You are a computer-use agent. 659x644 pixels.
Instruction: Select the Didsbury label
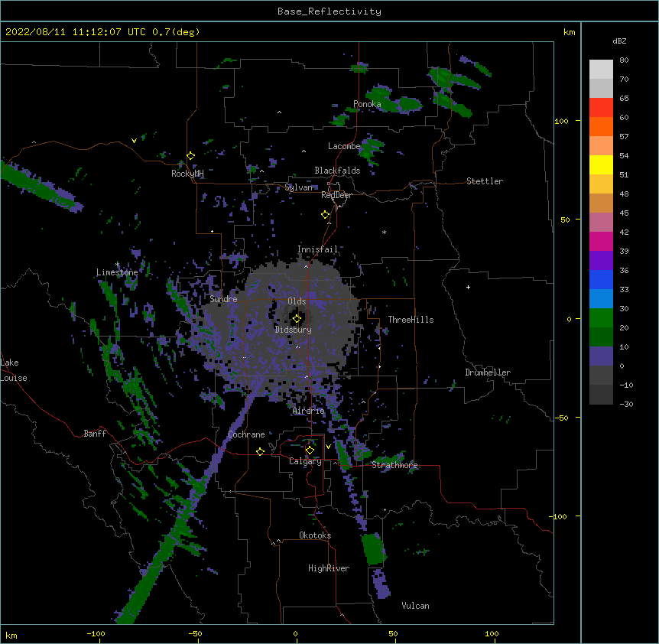click(x=294, y=330)
